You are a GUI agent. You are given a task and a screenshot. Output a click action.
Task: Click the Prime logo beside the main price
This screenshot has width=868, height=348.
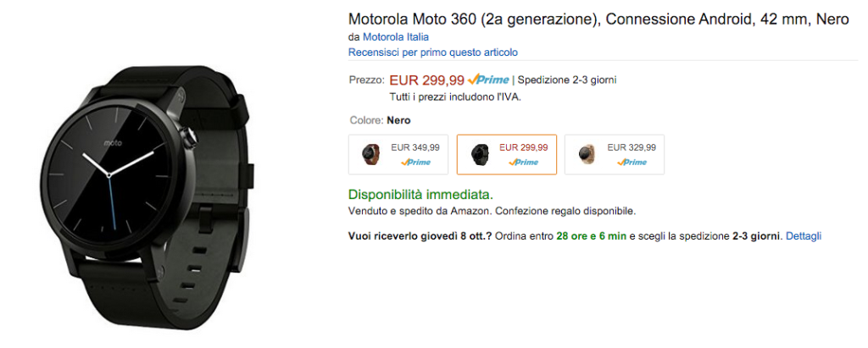(489, 80)
